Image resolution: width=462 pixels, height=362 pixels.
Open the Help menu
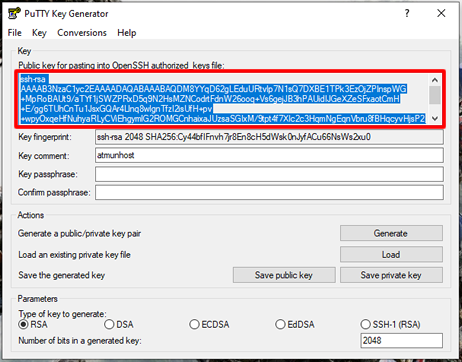tap(127, 33)
